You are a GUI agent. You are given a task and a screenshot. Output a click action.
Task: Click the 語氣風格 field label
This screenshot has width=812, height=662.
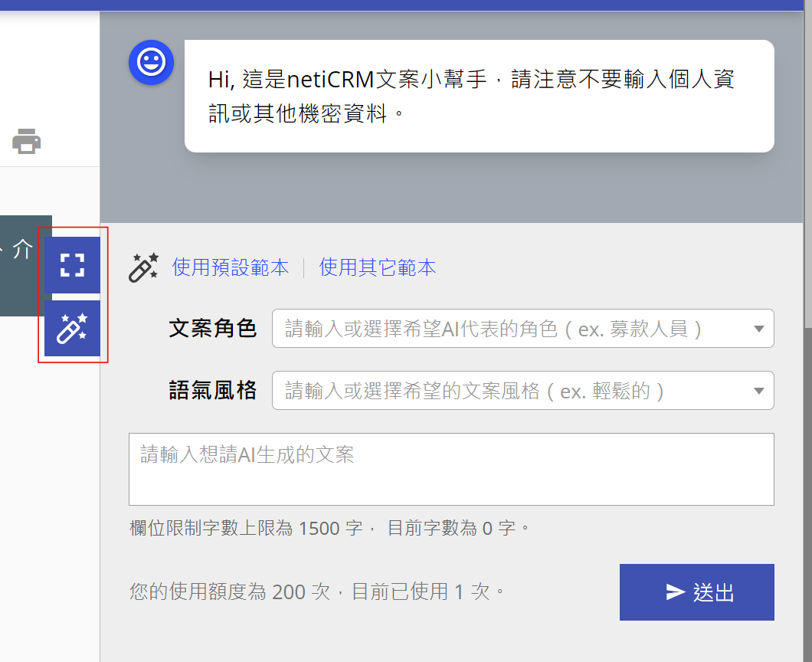[x=212, y=391]
